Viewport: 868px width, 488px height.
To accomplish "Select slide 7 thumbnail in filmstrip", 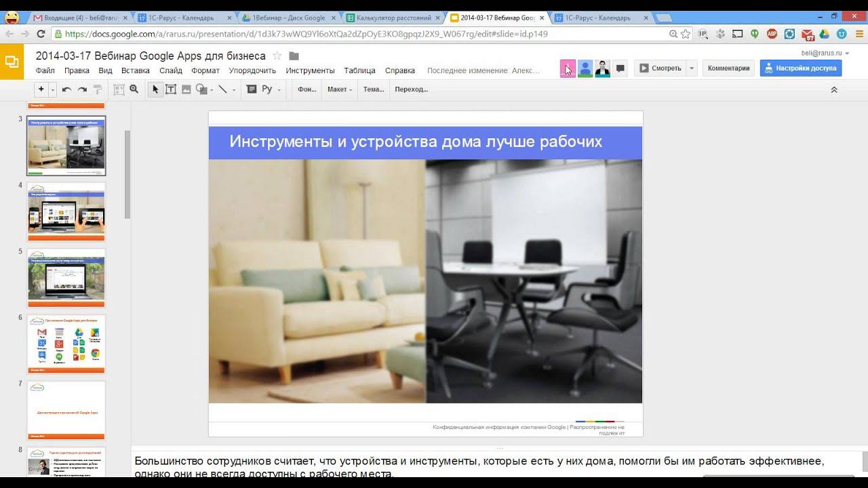I will (66, 410).
